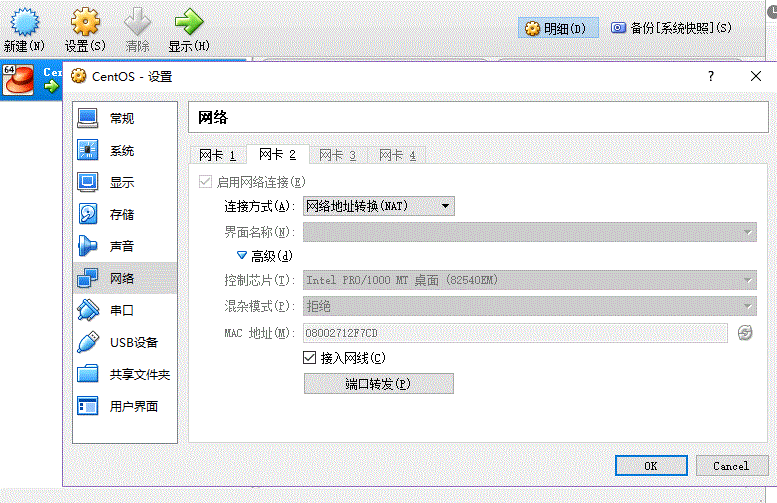Click the MAC 地址 input field
The image size is (777, 503).
[x=515, y=333]
